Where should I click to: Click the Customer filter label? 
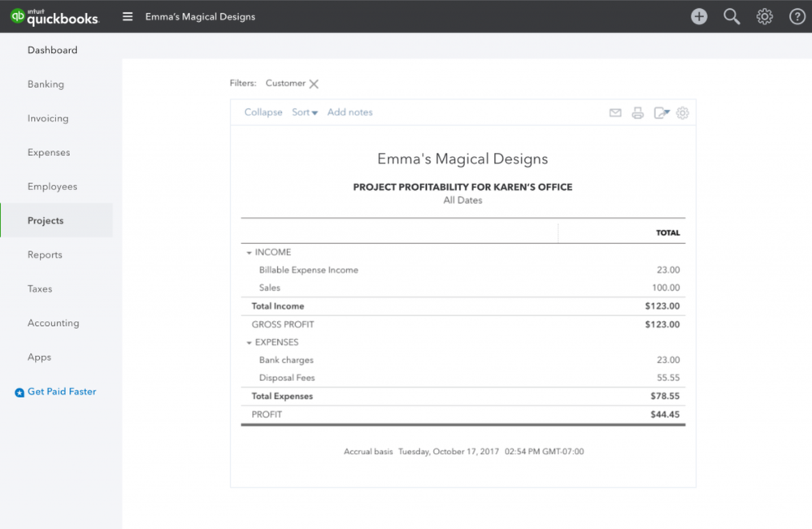click(x=285, y=84)
